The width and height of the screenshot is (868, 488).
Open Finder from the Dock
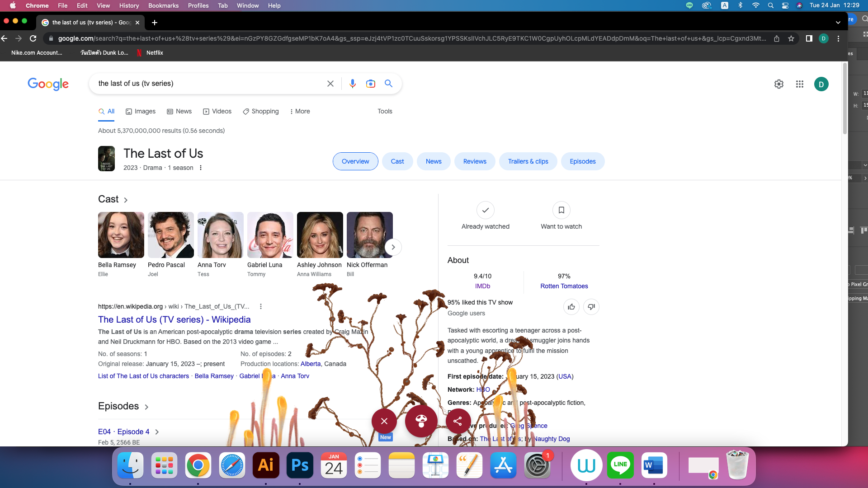pos(130,465)
